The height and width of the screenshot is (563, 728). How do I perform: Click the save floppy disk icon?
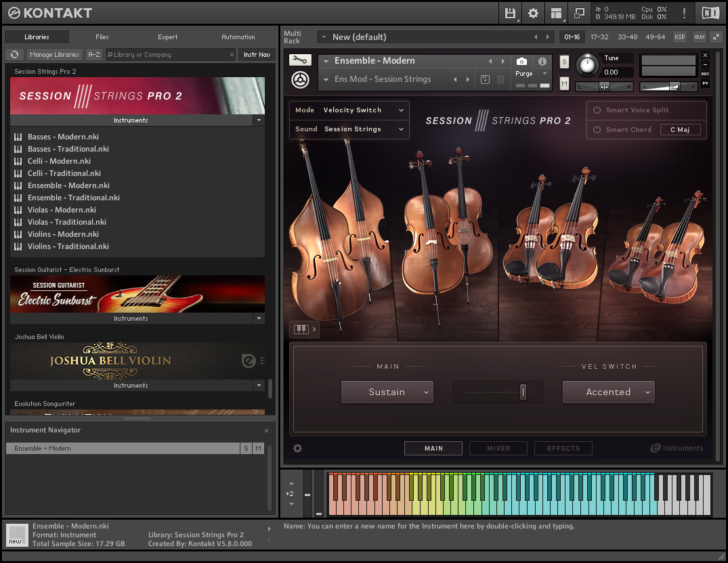point(510,14)
